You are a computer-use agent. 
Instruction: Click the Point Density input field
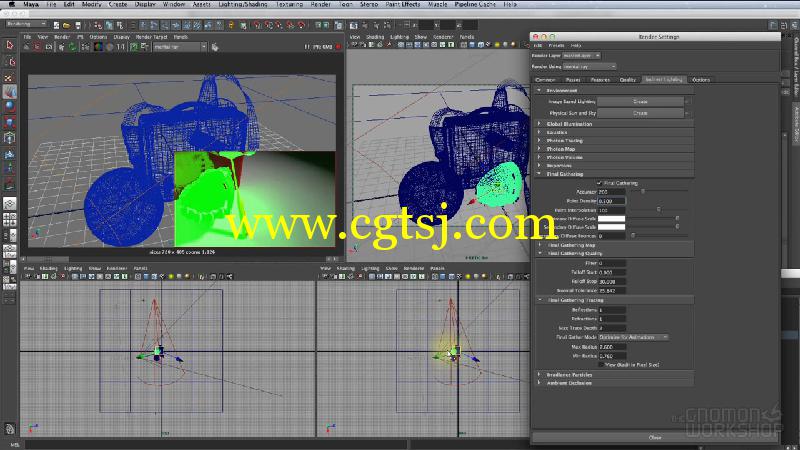tap(611, 201)
